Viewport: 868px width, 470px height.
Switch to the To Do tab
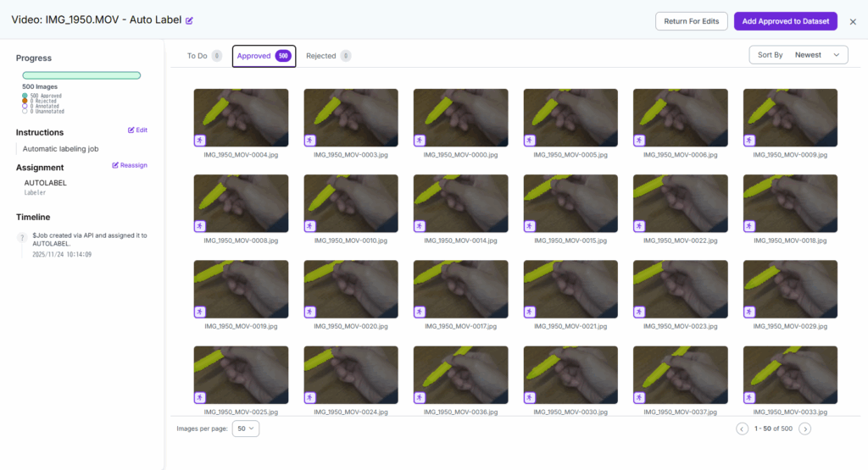(x=203, y=56)
